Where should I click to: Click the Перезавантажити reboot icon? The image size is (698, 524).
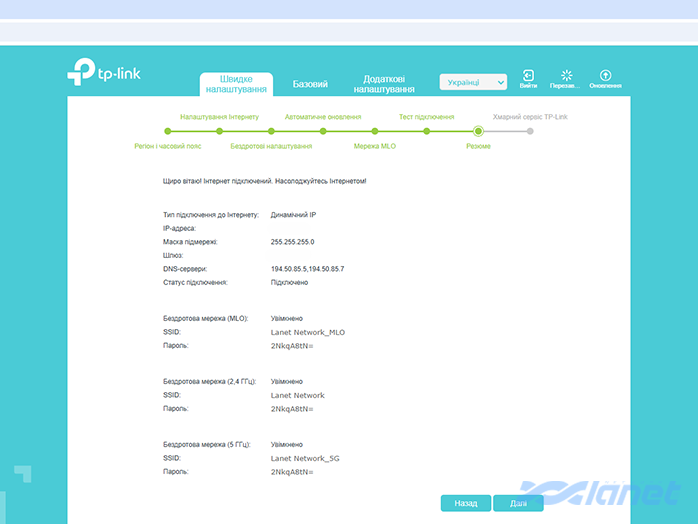pyautogui.click(x=566, y=76)
